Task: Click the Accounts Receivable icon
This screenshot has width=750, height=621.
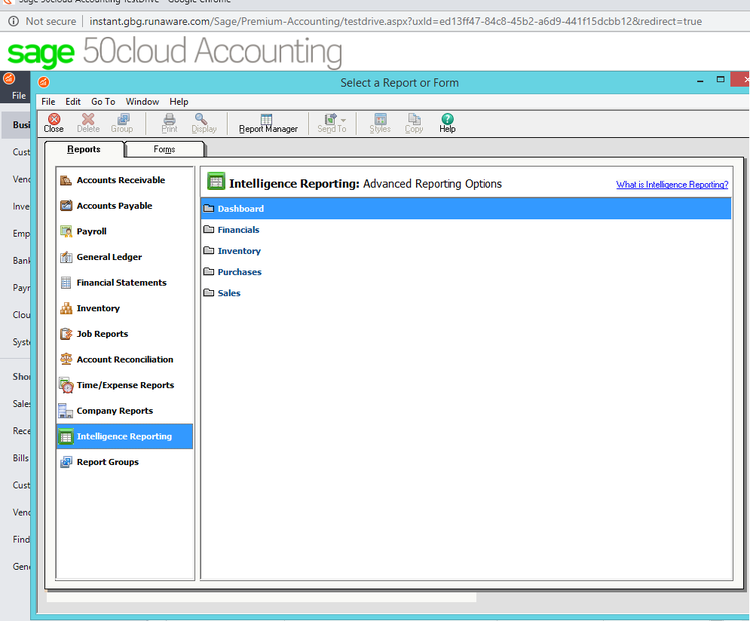Action: click(x=66, y=180)
